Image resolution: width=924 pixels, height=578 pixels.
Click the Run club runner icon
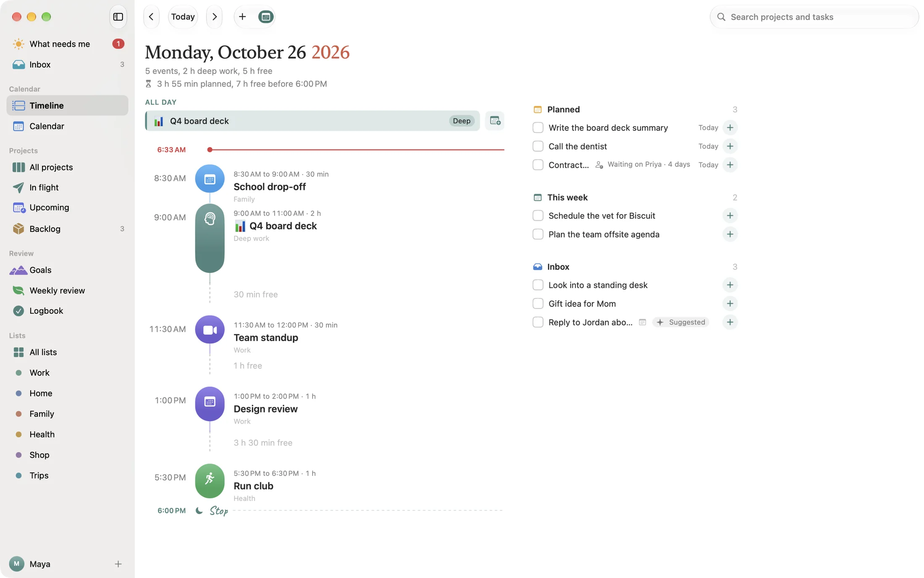(x=210, y=480)
